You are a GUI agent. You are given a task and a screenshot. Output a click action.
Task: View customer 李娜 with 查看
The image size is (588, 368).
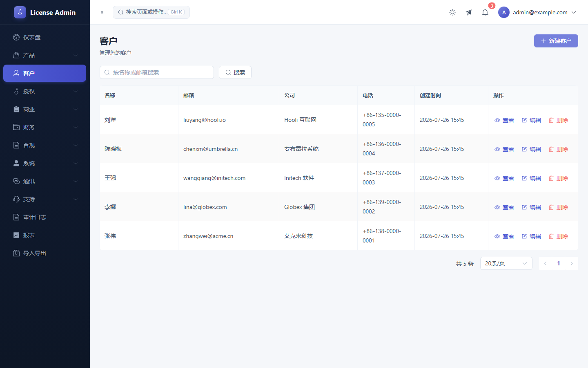(504, 207)
